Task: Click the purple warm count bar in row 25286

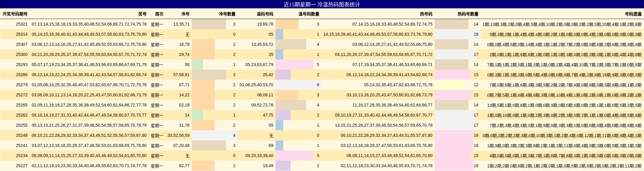Action: (x=283, y=75)
